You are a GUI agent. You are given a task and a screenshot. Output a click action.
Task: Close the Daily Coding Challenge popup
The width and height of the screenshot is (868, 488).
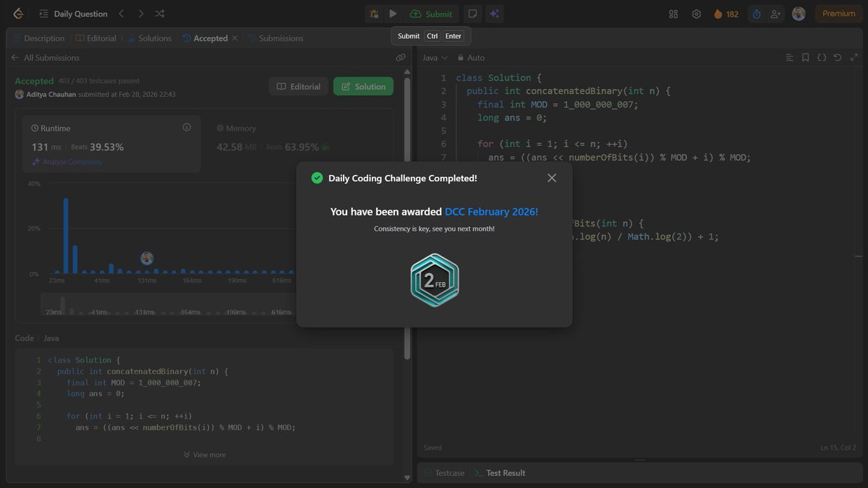pyautogui.click(x=552, y=178)
